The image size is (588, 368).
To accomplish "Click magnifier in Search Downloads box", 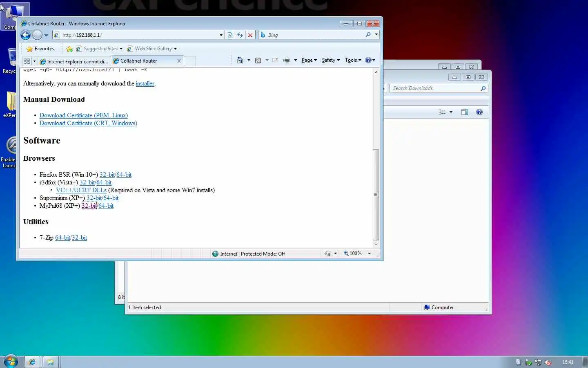I will pyautogui.click(x=483, y=88).
